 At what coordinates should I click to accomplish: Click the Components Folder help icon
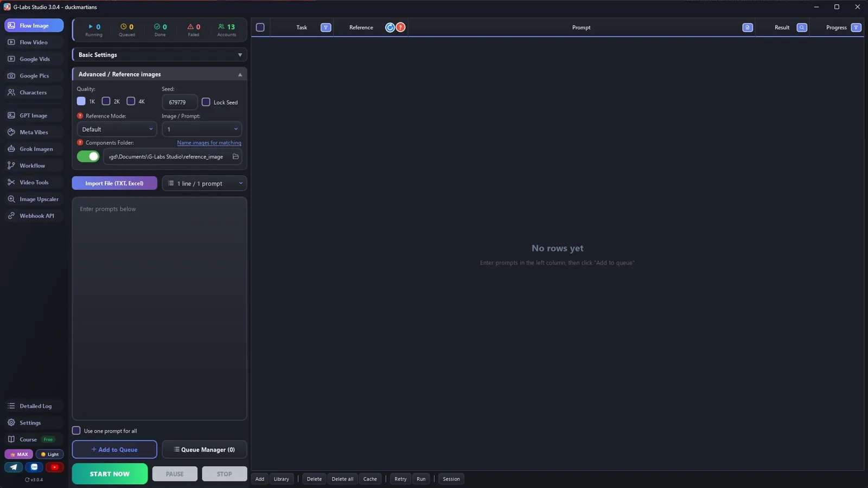(80, 143)
